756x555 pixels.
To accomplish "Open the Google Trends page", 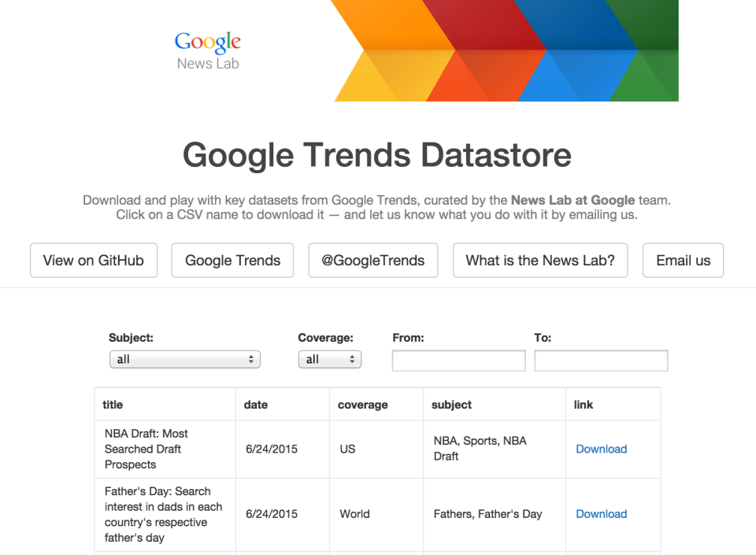I will tap(232, 260).
